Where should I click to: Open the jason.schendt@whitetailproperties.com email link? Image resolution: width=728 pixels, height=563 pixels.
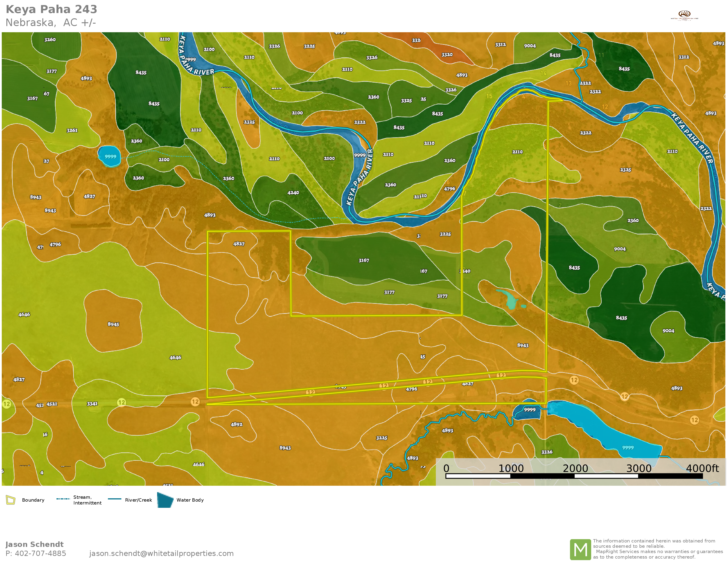click(161, 553)
